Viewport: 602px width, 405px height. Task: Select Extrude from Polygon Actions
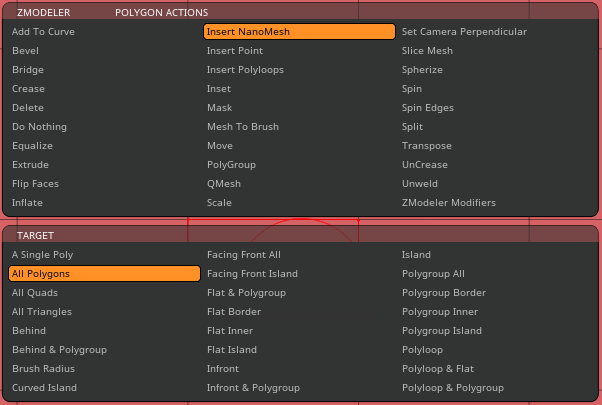[x=30, y=165]
